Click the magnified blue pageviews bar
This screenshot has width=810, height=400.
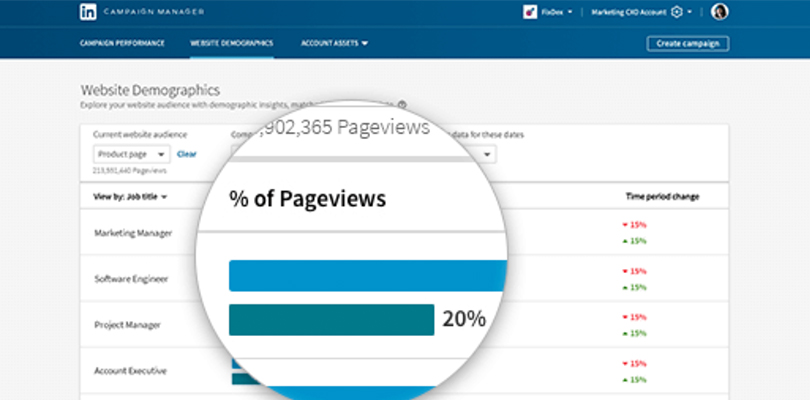tap(368, 276)
